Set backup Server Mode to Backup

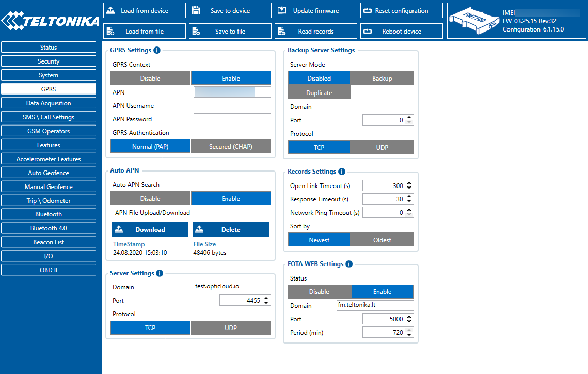click(x=382, y=78)
